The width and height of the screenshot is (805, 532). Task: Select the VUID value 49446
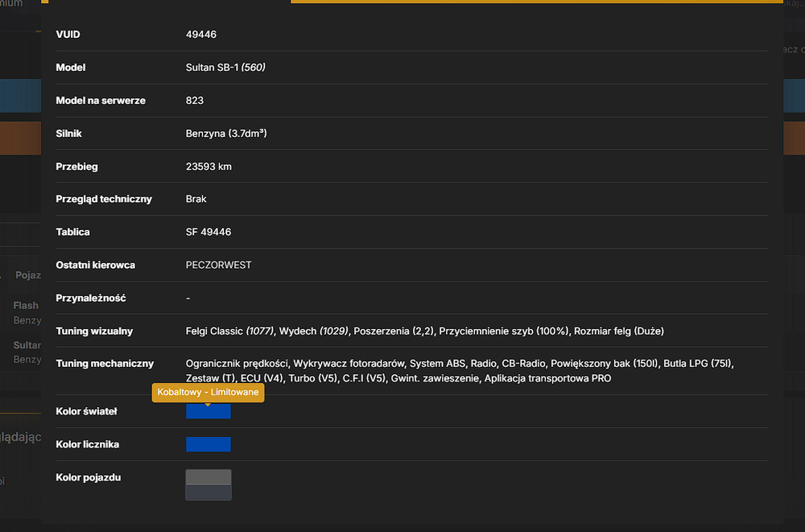[200, 35]
